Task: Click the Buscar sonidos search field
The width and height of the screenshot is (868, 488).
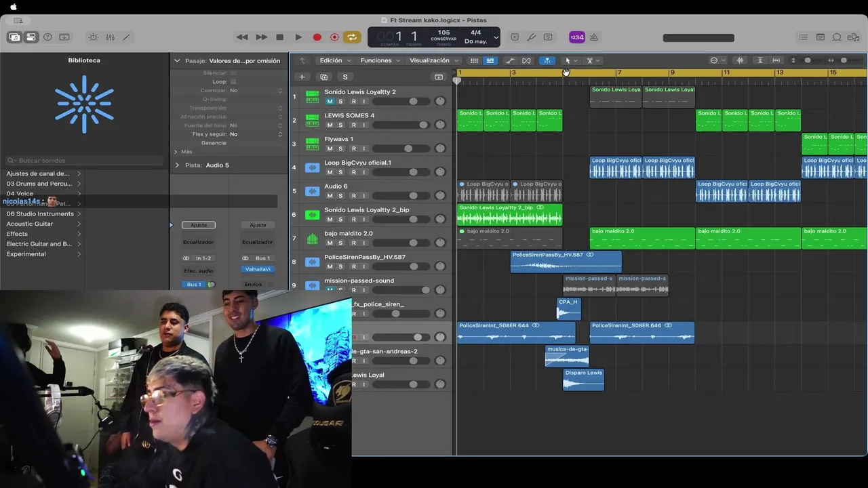Action: (85, 161)
